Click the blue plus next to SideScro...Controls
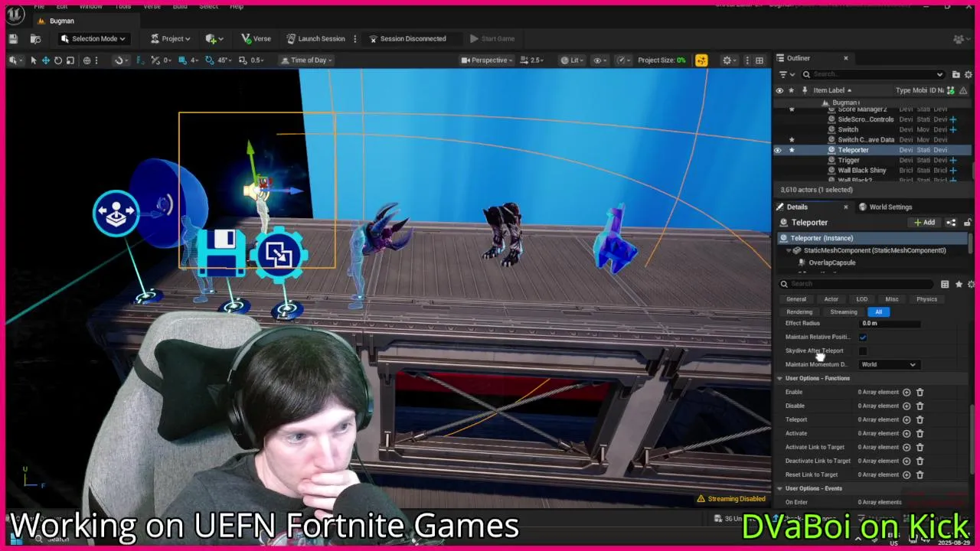The width and height of the screenshot is (980, 551). pos(953,119)
